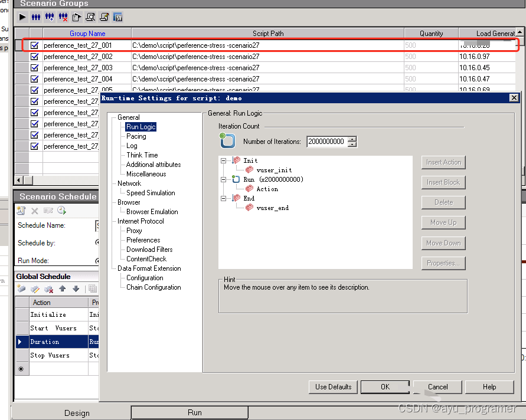Click the SV service virtualization icon
The width and height of the screenshot is (526, 420).
coord(117,17)
